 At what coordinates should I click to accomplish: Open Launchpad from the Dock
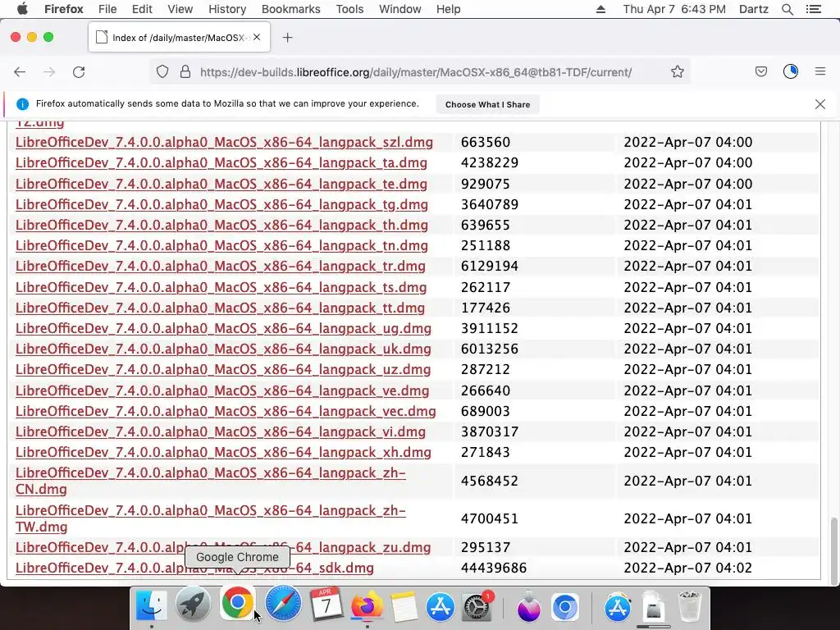pyautogui.click(x=194, y=605)
